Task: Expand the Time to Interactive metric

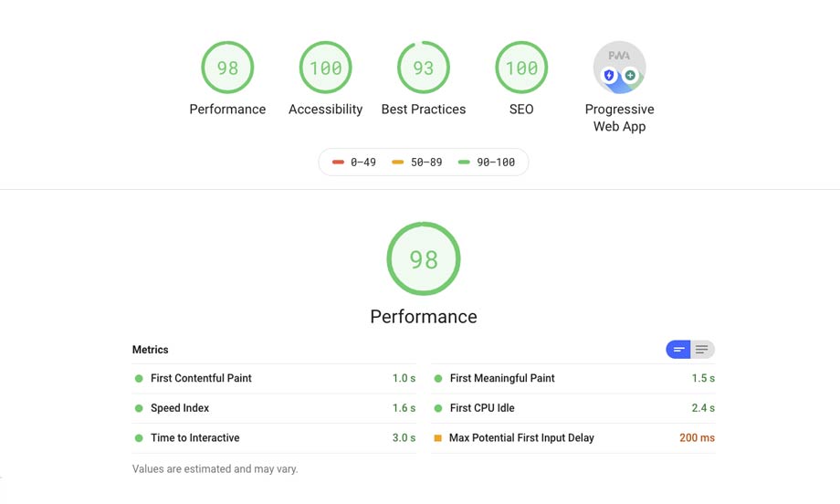Action: click(x=194, y=438)
